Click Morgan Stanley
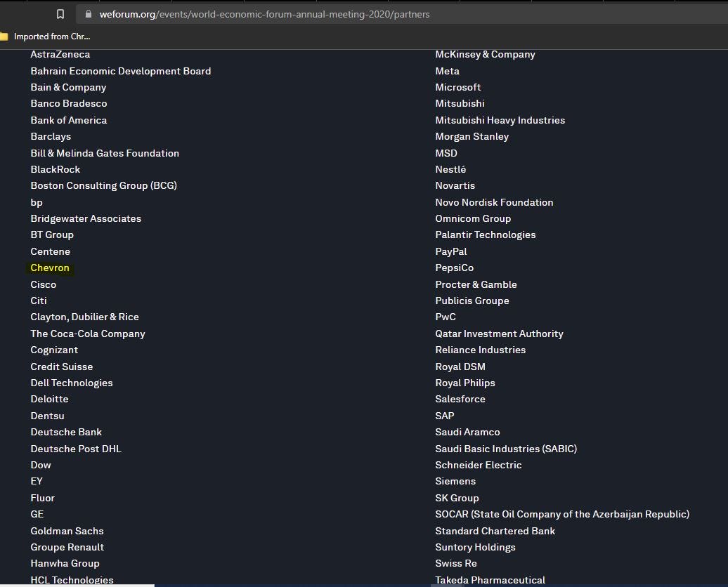This screenshot has height=587, width=728. click(x=472, y=136)
